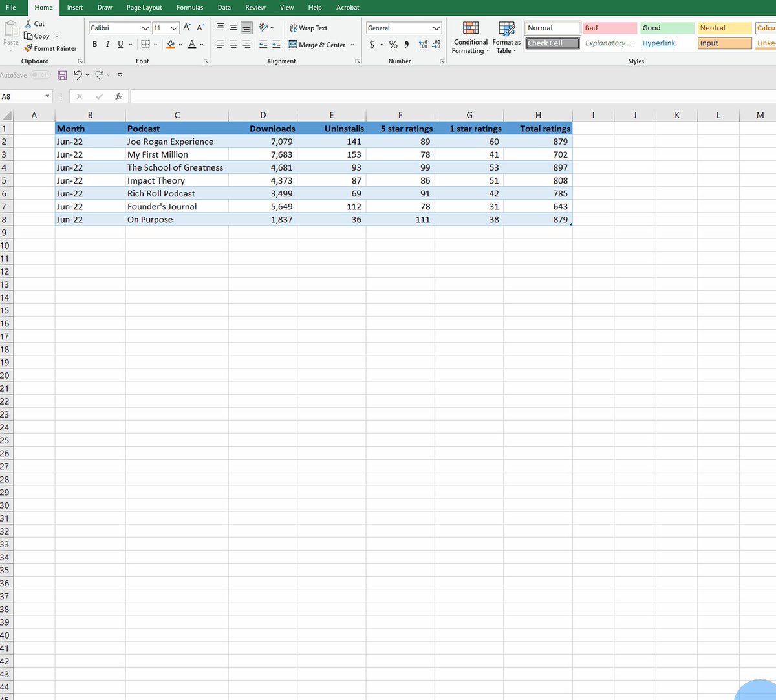Screen dimensions: 776x700
Task: Open the number format General dropdown
Action: (436, 28)
